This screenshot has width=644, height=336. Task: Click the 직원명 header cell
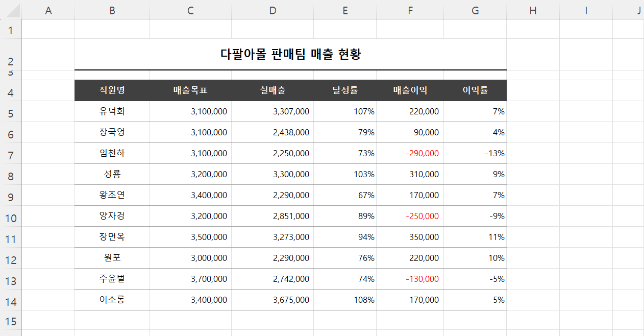click(112, 90)
